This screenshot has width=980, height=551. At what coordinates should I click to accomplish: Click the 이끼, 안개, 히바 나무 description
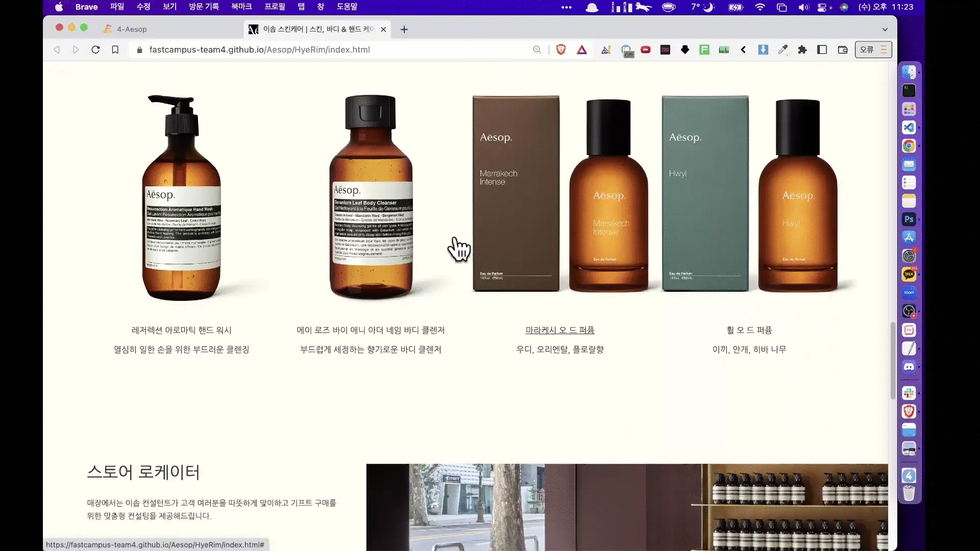click(749, 349)
